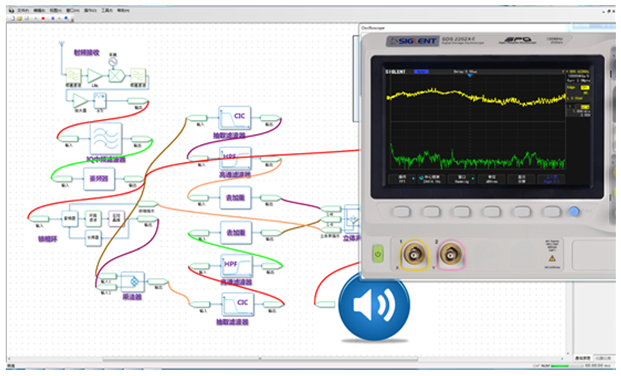
Task: Select the 乘法器 multiplier block
Action: coord(133,282)
